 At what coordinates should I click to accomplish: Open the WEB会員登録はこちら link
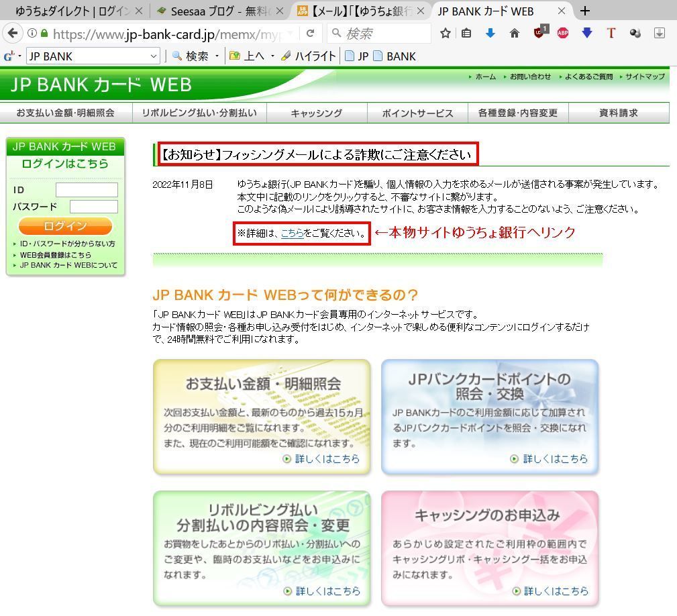[55, 255]
